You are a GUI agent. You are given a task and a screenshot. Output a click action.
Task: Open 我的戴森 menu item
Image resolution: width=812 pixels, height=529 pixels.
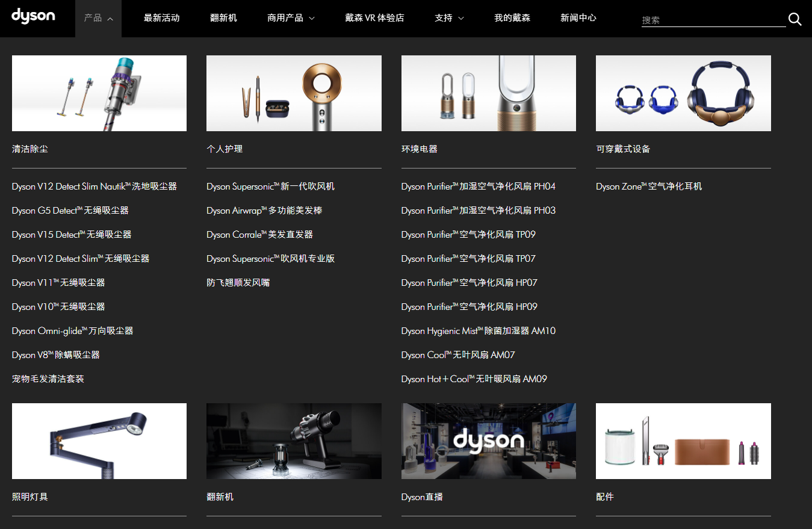click(512, 18)
